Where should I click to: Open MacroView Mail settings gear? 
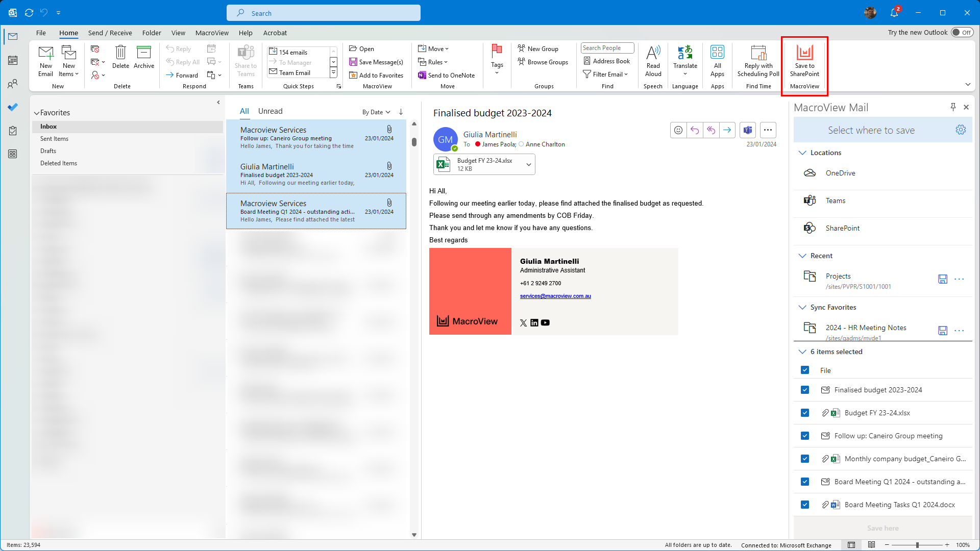tap(961, 130)
